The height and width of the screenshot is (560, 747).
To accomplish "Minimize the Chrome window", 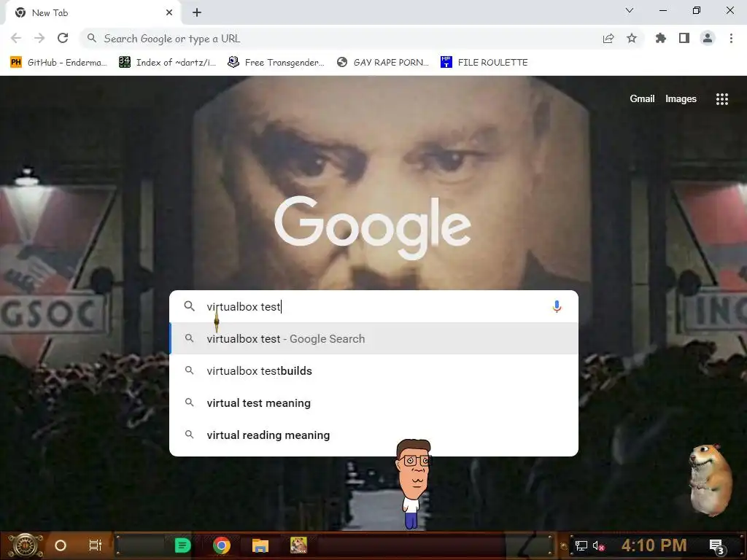I will coord(662,10).
